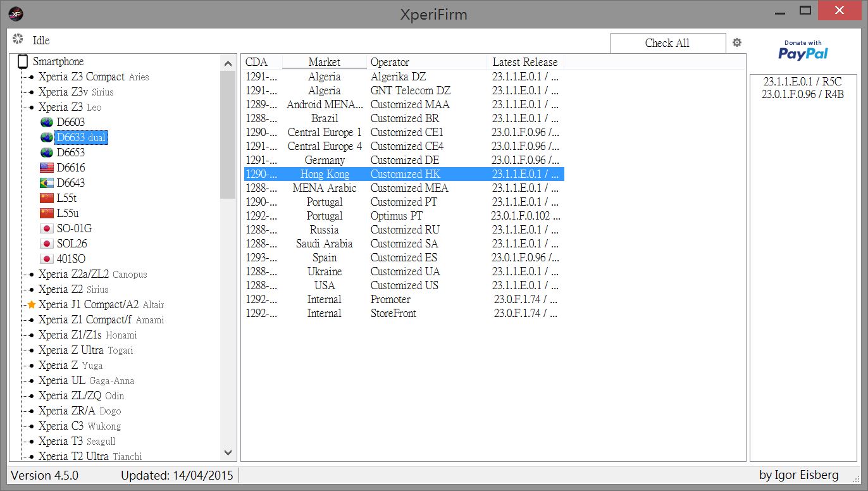Expand Xperia Z Ultra Togari node
The height and width of the screenshot is (491, 868).
pos(32,350)
